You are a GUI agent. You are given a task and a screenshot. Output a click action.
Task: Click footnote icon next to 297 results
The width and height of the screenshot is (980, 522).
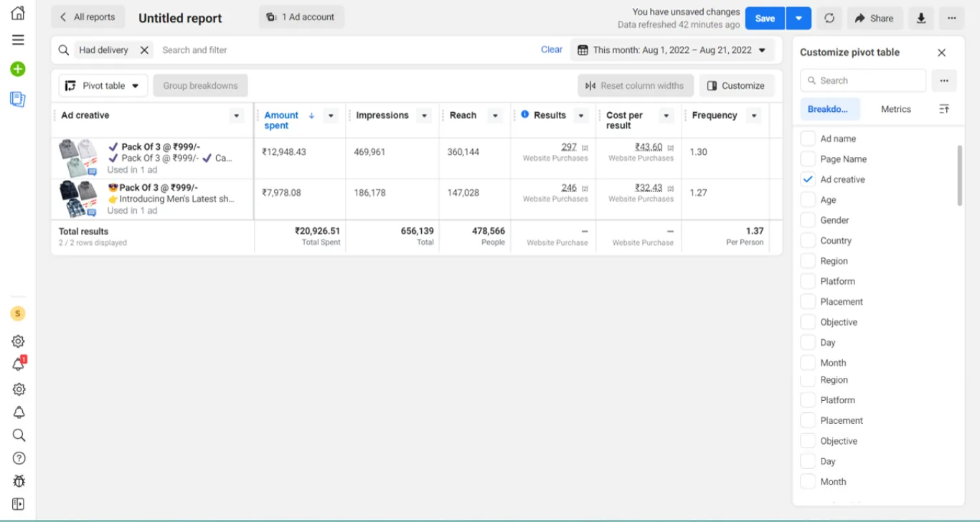pyautogui.click(x=585, y=148)
